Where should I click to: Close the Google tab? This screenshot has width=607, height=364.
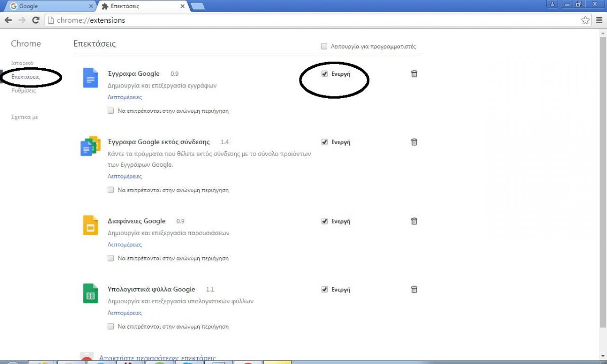click(x=91, y=7)
